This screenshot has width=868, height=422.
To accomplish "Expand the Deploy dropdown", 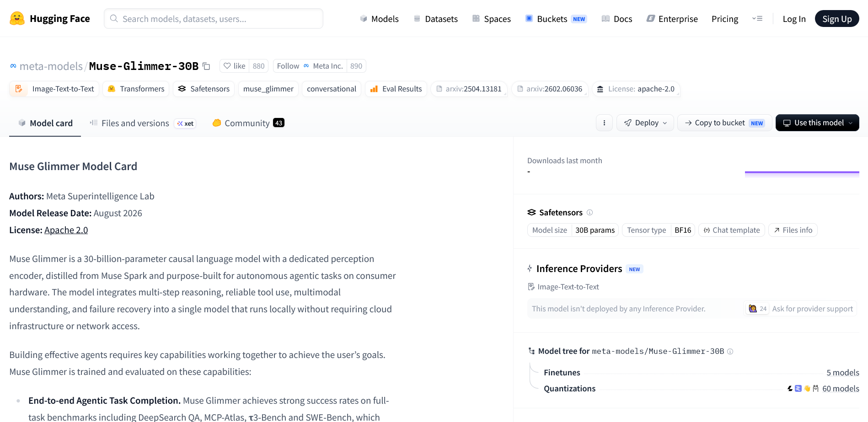I will point(645,123).
